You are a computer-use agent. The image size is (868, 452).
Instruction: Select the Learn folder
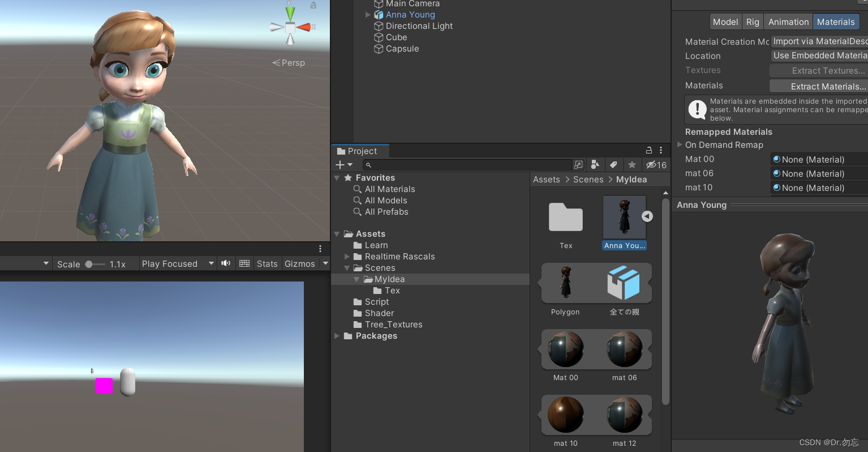[x=376, y=245]
